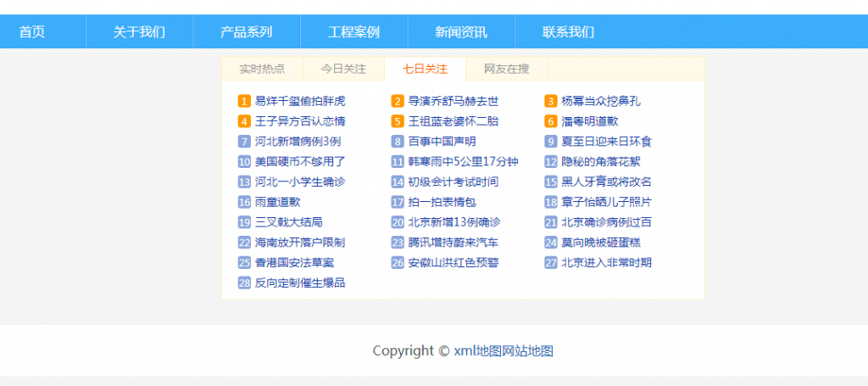Click orange rank badge number 4

coord(245,121)
